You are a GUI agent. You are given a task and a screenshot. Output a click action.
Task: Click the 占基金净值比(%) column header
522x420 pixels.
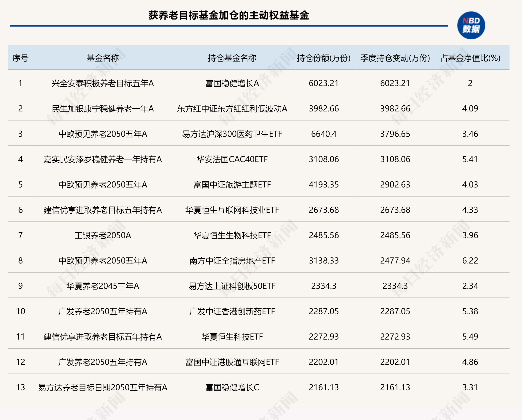tap(470, 58)
